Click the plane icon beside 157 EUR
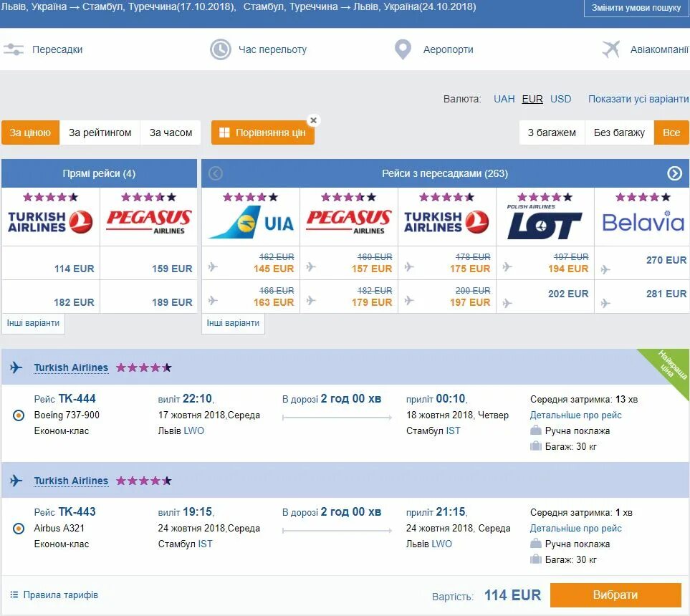 coord(311,266)
